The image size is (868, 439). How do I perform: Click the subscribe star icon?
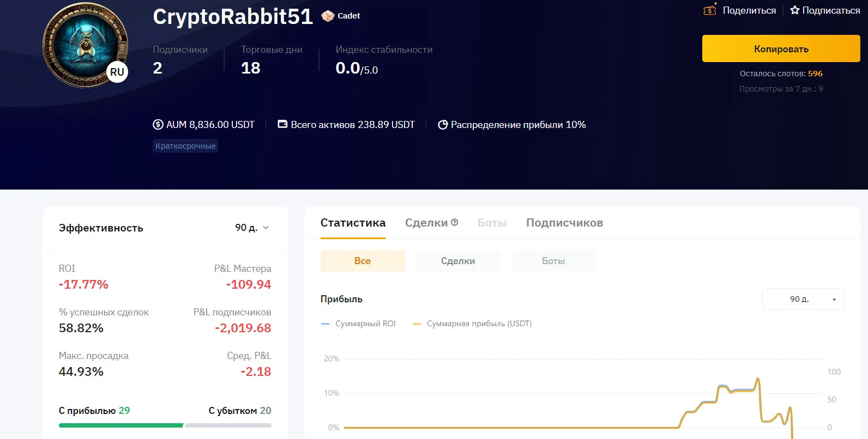[795, 10]
